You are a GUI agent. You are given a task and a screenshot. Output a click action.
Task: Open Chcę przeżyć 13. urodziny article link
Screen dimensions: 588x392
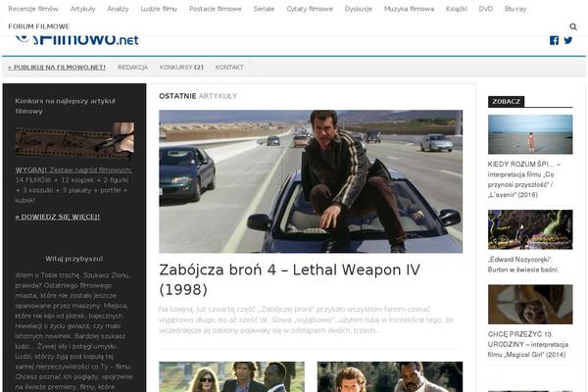(x=528, y=344)
